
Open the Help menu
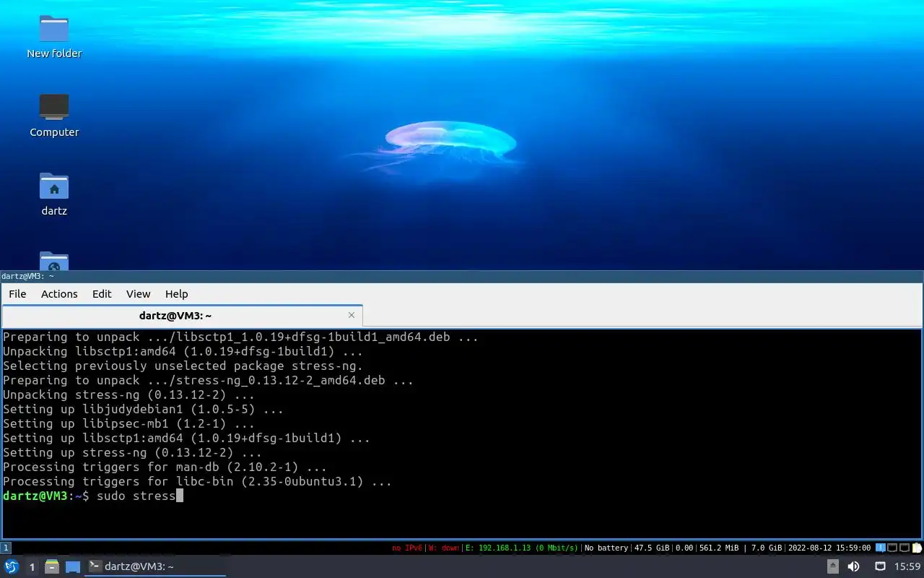pyautogui.click(x=176, y=294)
